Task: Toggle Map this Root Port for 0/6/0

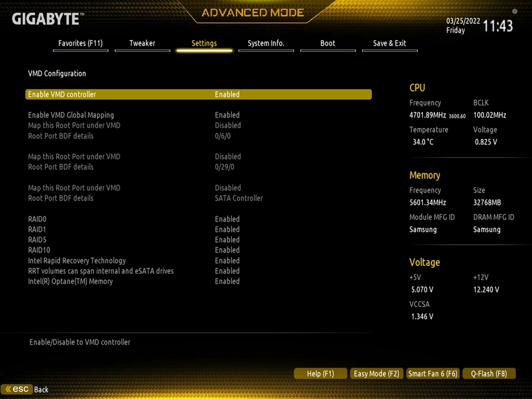Action: pos(228,125)
